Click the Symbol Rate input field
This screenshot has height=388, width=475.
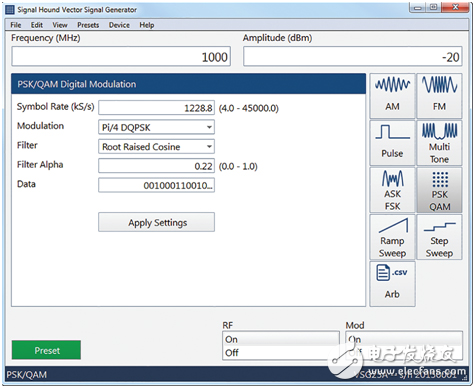(156, 108)
